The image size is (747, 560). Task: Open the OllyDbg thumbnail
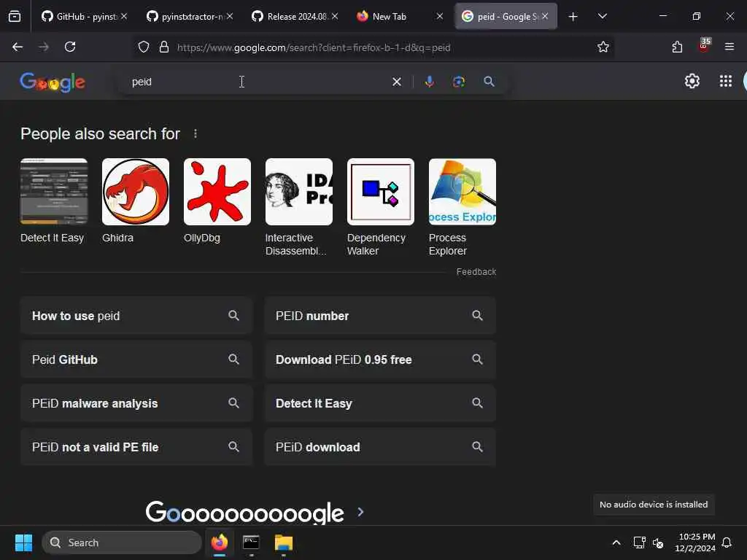217,192
